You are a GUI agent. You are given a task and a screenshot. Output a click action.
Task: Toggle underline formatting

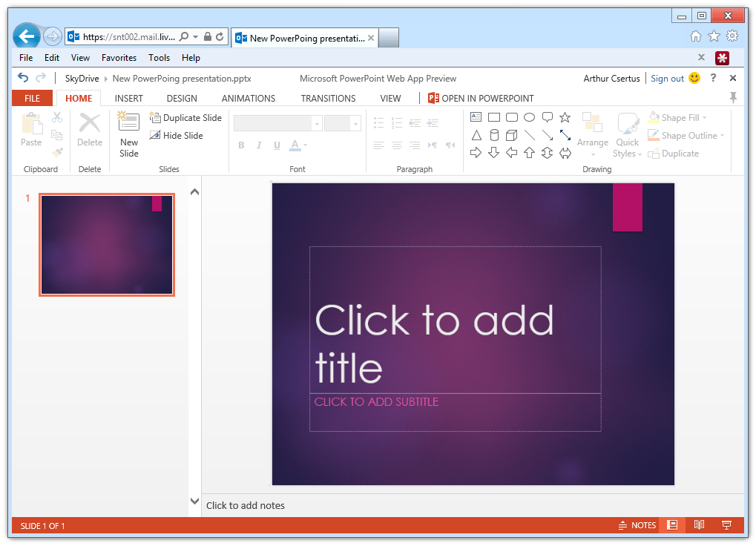(277, 145)
